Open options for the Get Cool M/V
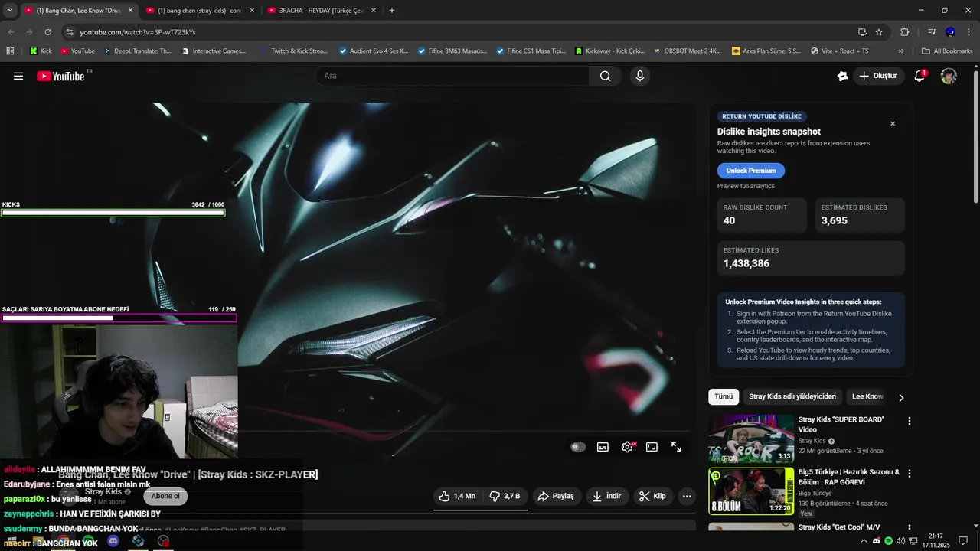 [x=910, y=528]
